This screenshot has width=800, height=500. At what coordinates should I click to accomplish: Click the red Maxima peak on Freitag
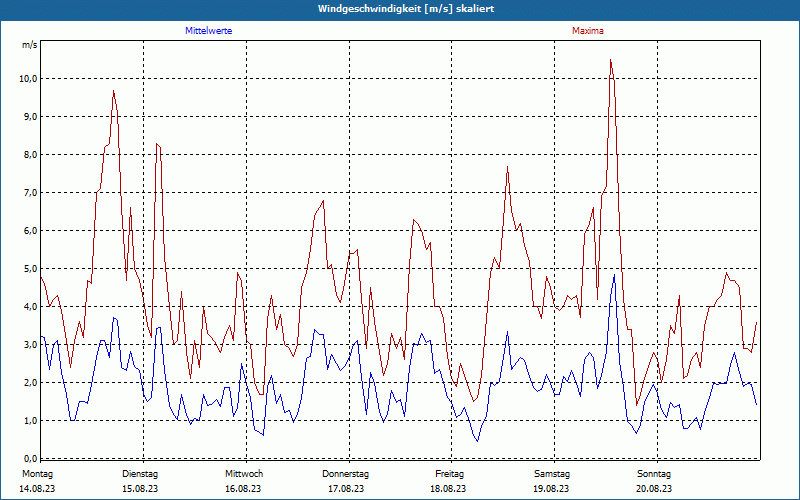(508, 167)
